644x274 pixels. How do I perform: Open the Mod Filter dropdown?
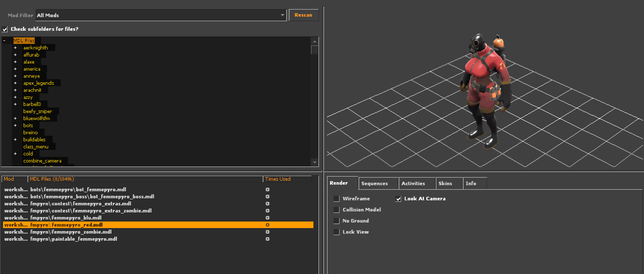161,16
